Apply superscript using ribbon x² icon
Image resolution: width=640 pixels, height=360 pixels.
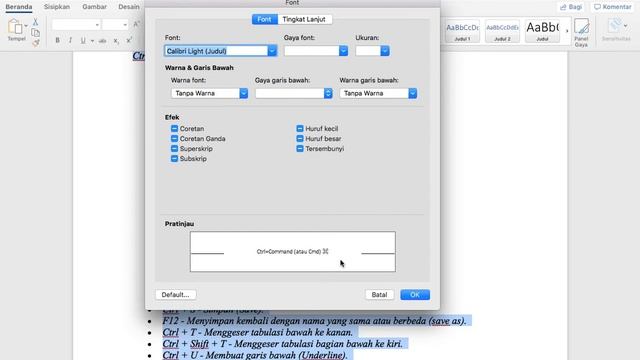tap(129, 40)
